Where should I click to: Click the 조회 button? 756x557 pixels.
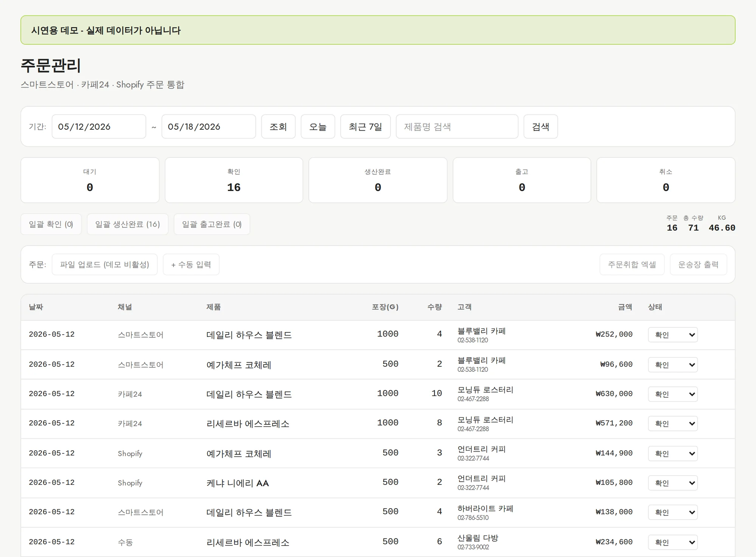click(x=278, y=127)
